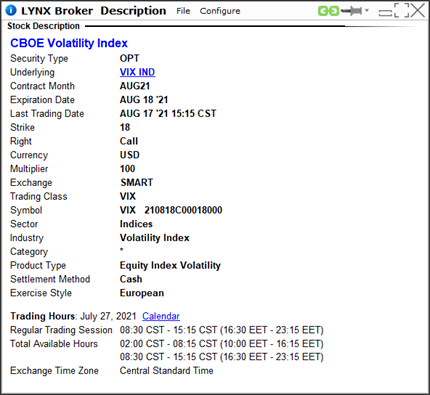Image resolution: width=430 pixels, height=395 pixels.
Task: Click the Trading Hours date July 27, 2021
Action: point(108,316)
